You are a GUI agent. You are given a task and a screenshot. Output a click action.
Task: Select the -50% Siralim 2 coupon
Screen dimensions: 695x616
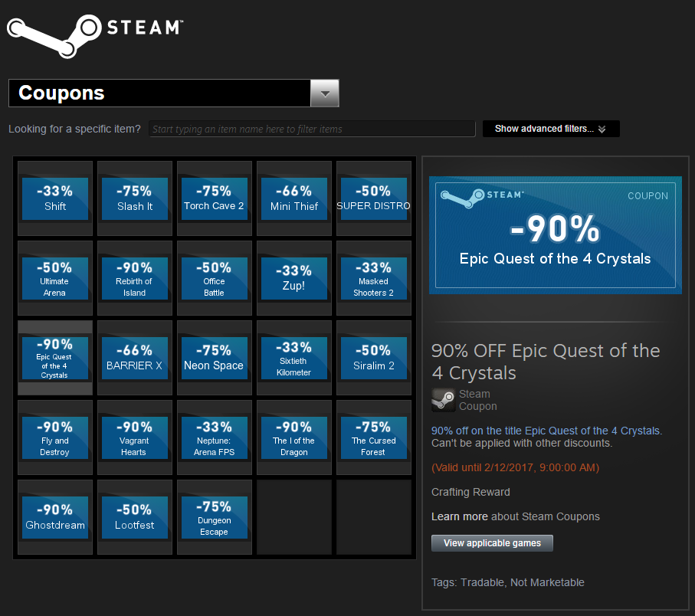pos(374,358)
